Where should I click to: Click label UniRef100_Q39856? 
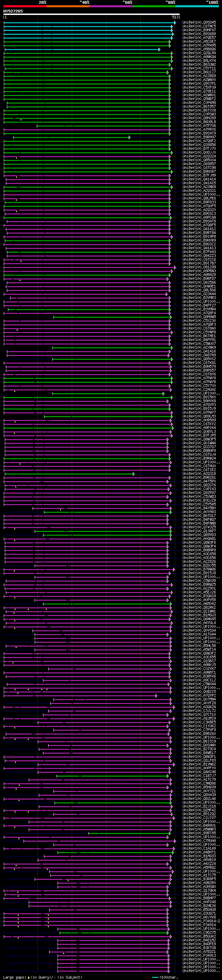[x=199, y=145]
